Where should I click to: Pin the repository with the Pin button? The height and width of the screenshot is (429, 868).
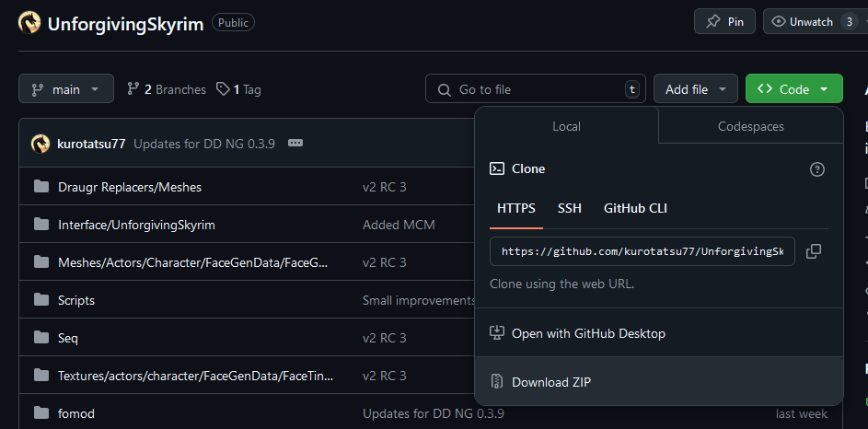(x=724, y=22)
